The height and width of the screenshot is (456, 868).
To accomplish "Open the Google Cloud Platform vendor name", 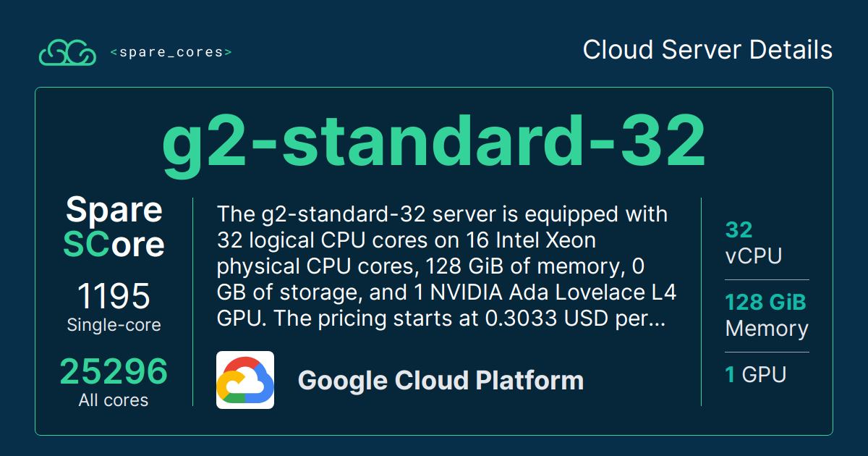I will [x=441, y=381].
